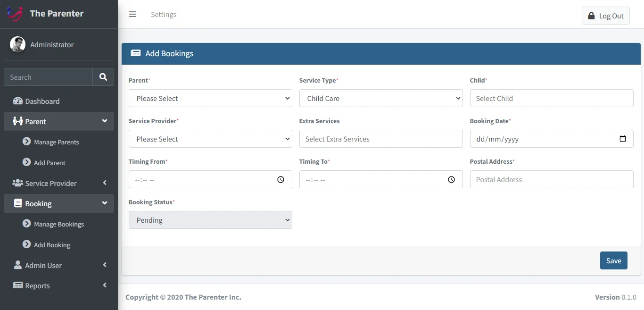Image resolution: width=644 pixels, height=310 pixels.
Task: Click the Dashboard gauge icon
Action: pyautogui.click(x=18, y=101)
